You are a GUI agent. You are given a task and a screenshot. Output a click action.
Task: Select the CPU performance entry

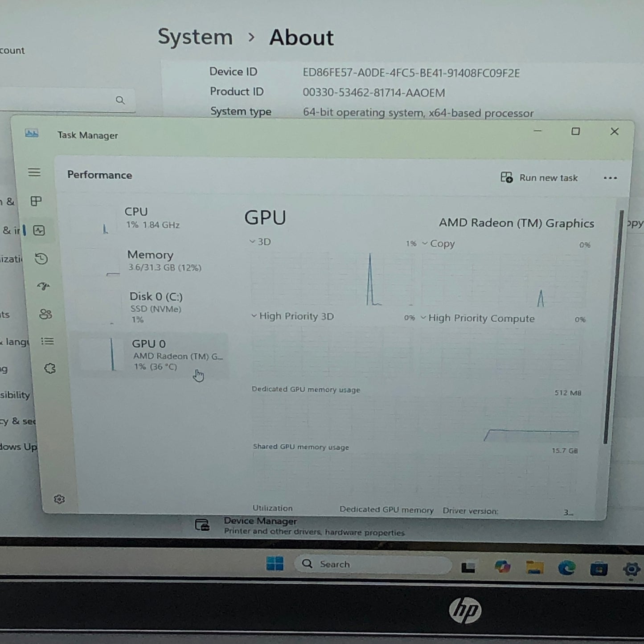click(x=152, y=218)
